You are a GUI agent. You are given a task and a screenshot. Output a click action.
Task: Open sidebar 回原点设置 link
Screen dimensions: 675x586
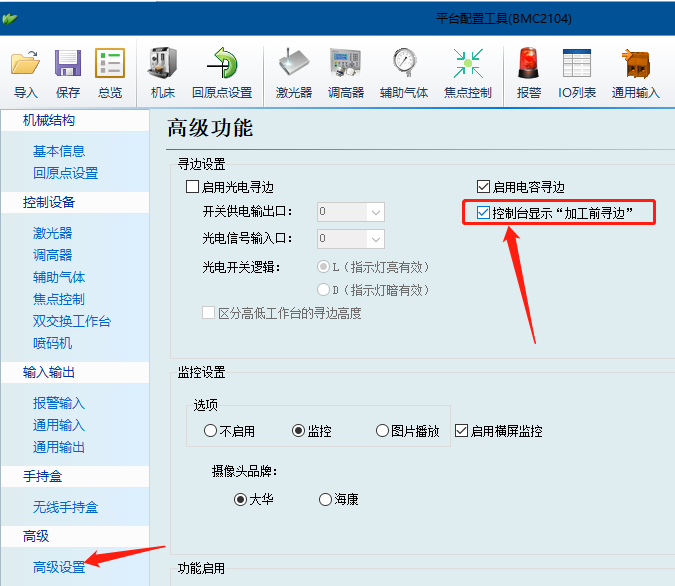[65, 173]
